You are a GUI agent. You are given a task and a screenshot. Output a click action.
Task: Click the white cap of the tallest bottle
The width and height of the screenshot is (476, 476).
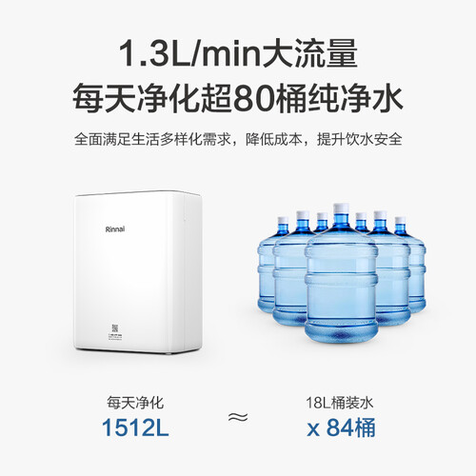pyautogui.click(x=341, y=208)
